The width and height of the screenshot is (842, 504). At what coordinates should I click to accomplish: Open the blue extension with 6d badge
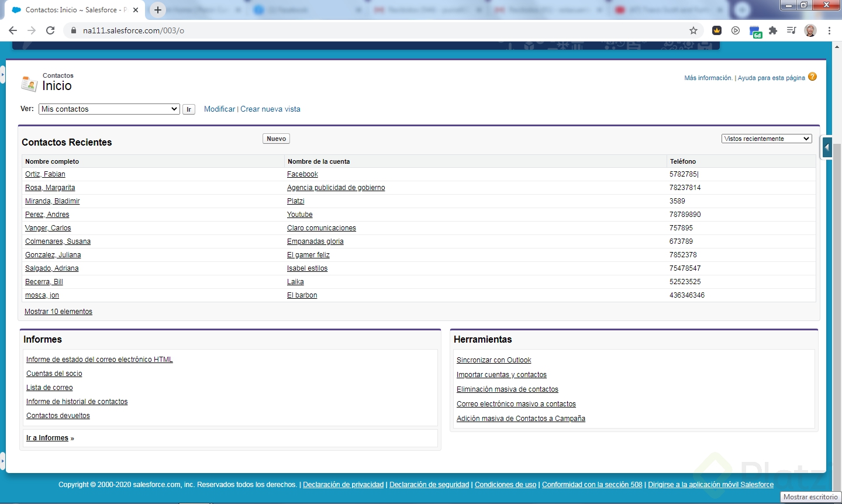755,32
